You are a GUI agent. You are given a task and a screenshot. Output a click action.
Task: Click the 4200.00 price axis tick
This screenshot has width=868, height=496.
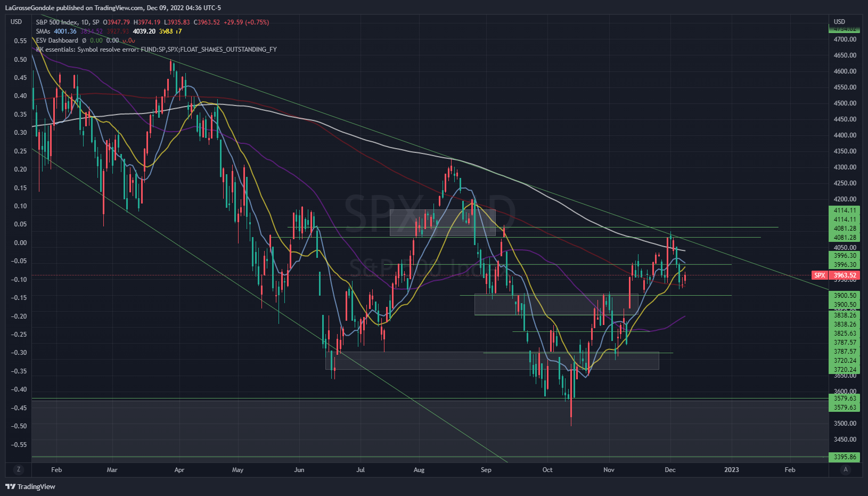[x=845, y=199]
